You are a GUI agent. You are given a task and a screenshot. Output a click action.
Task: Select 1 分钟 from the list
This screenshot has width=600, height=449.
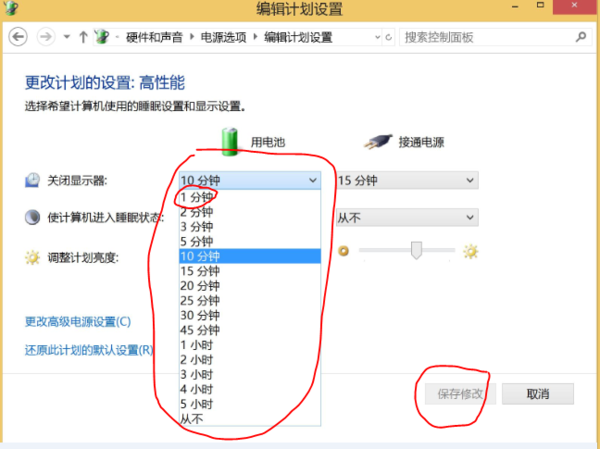[x=250, y=197]
